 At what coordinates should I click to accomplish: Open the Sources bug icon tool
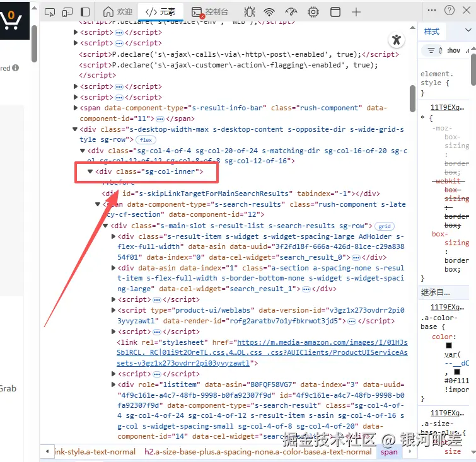(x=250, y=12)
